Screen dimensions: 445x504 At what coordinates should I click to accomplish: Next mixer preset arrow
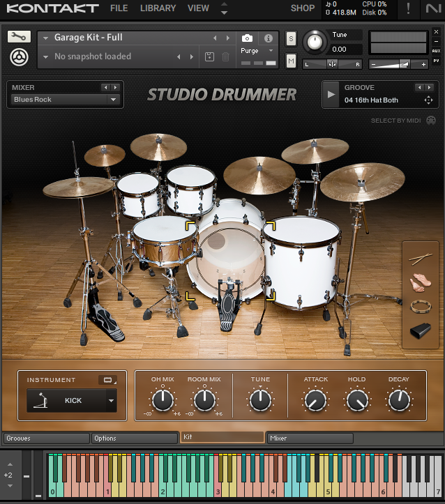[x=115, y=87]
